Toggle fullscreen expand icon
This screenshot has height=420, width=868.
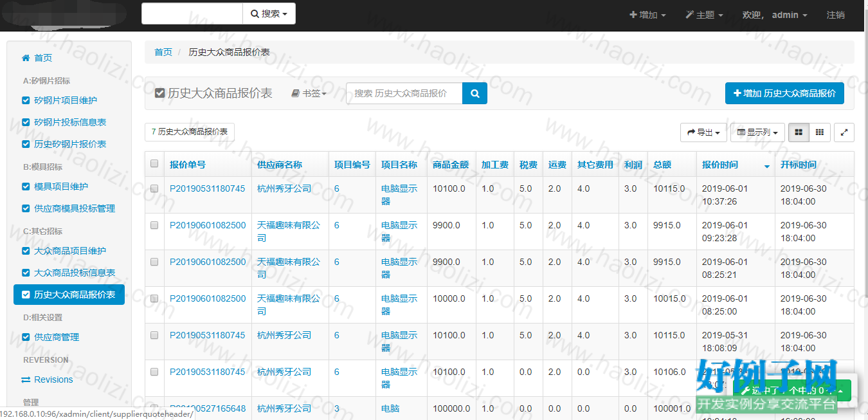[844, 132]
